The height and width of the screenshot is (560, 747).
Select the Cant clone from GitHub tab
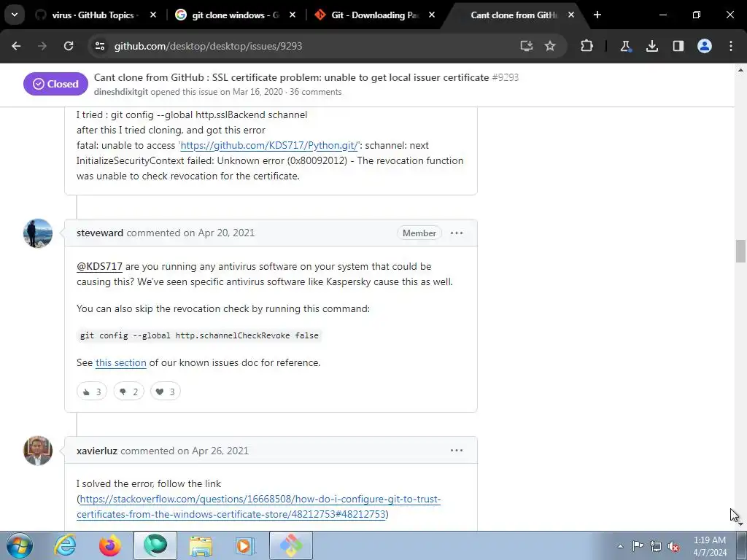(514, 15)
